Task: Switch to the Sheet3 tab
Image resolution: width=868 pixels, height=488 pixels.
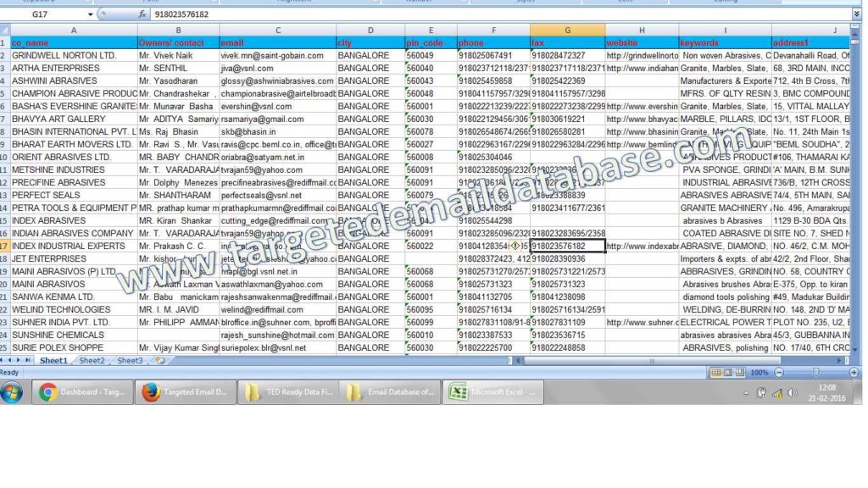Action: click(130, 361)
